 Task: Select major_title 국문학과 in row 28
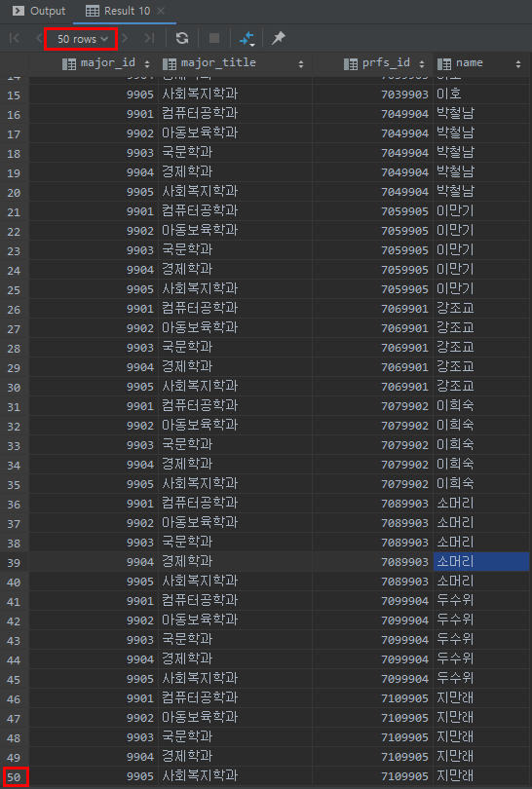235,347
